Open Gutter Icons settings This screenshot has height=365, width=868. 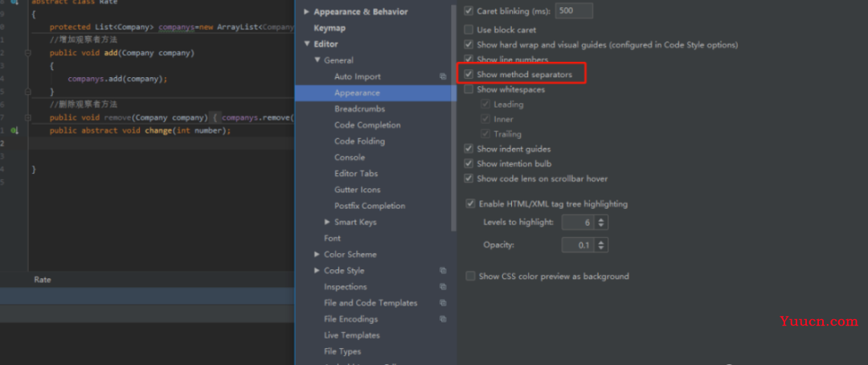click(x=358, y=190)
